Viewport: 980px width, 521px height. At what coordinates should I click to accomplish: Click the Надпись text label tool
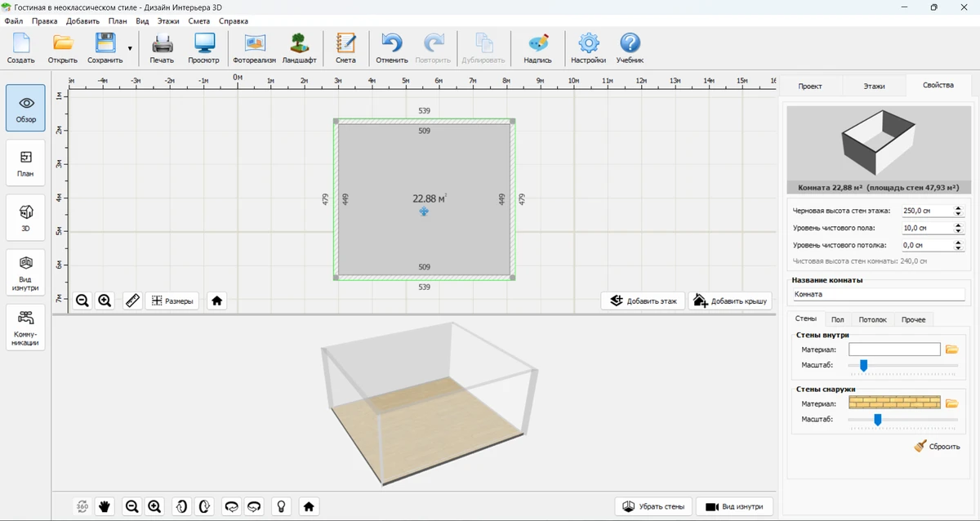point(537,49)
